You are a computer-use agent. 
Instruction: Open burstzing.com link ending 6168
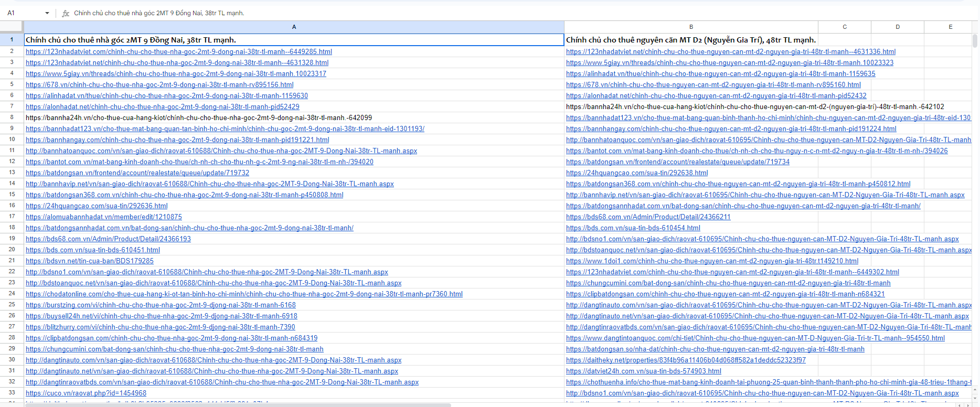click(x=161, y=305)
